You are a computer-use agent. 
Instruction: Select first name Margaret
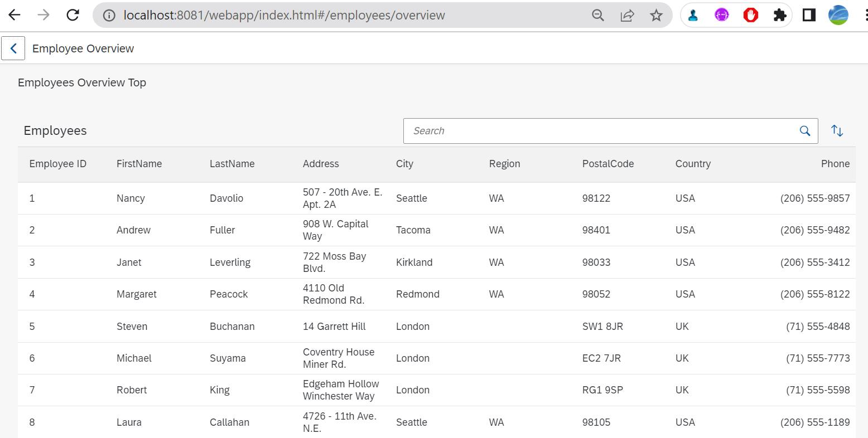pyautogui.click(x=137, y=294)
